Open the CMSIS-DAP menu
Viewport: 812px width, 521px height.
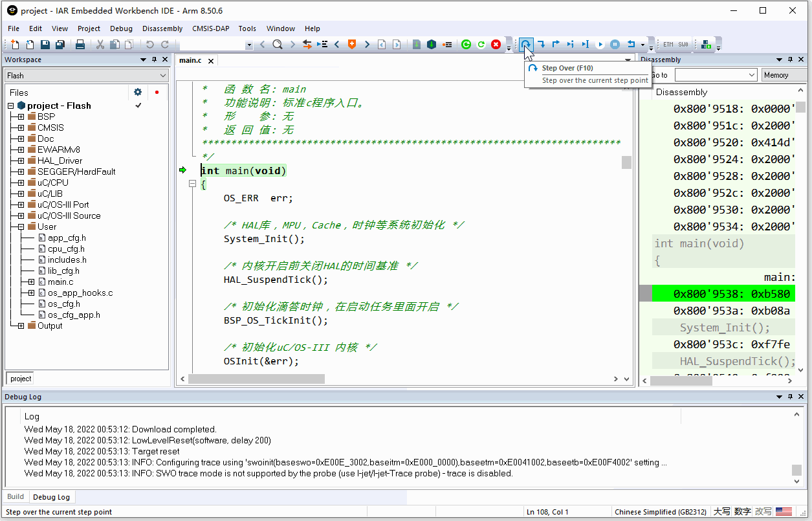coord(210,28)
